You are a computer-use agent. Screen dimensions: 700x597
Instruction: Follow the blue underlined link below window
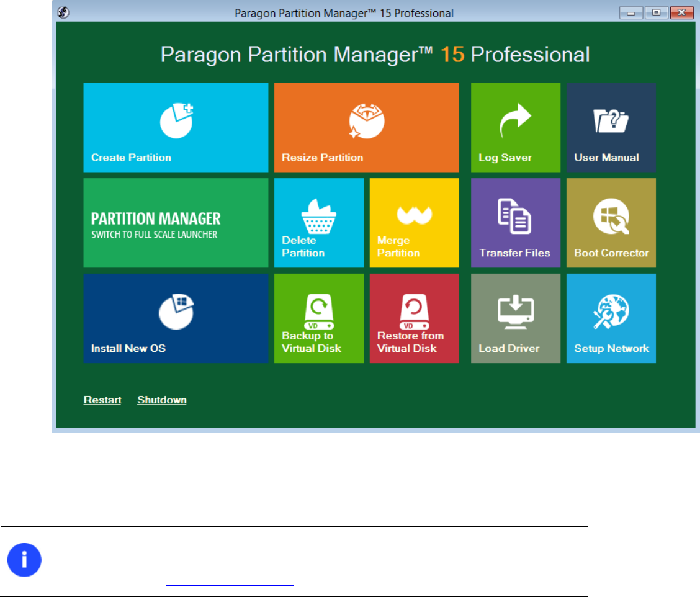click(x=230, y=585)
